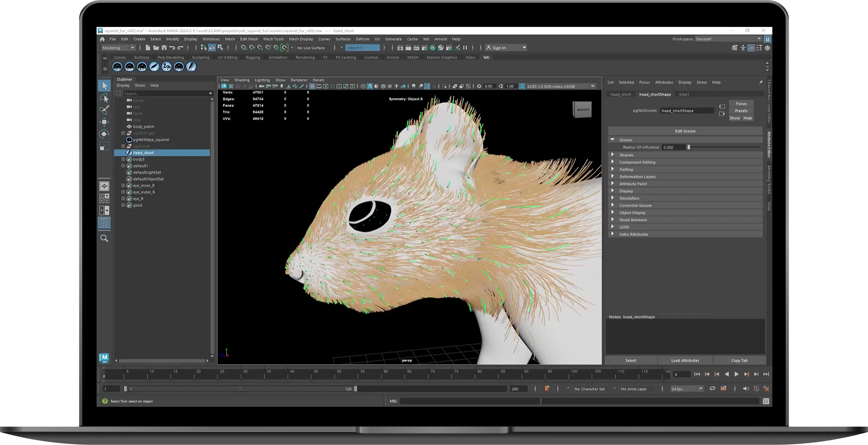
Task: Click the Save scene icon
Action: [164, 48]
